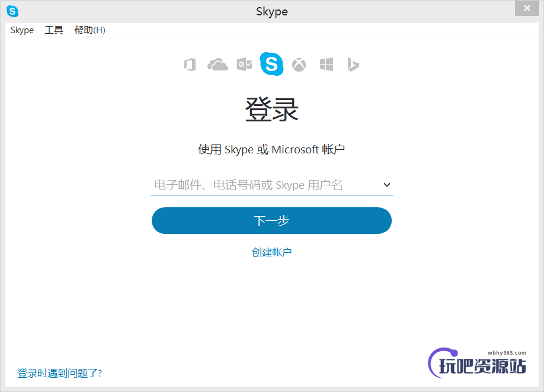Click the Xbox icon
Viewport: 544px width, 392px height.
coord(299,65)
